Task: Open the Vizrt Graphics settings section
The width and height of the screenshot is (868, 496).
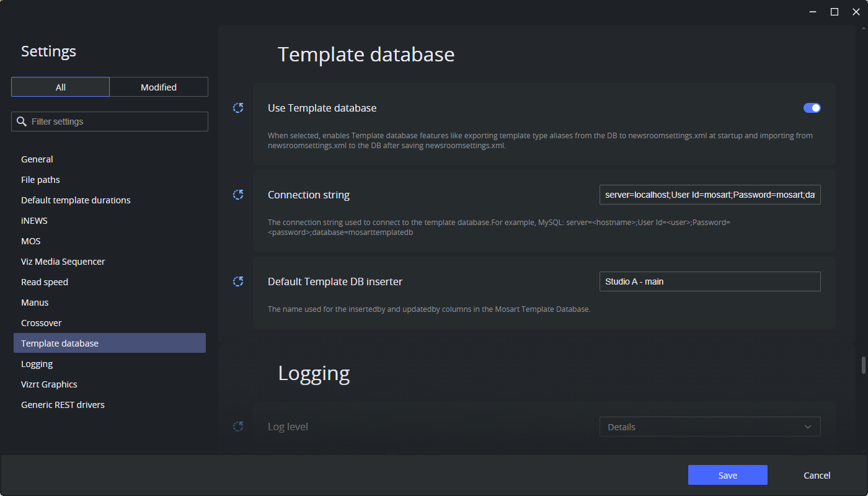Action: coord(49,384)
